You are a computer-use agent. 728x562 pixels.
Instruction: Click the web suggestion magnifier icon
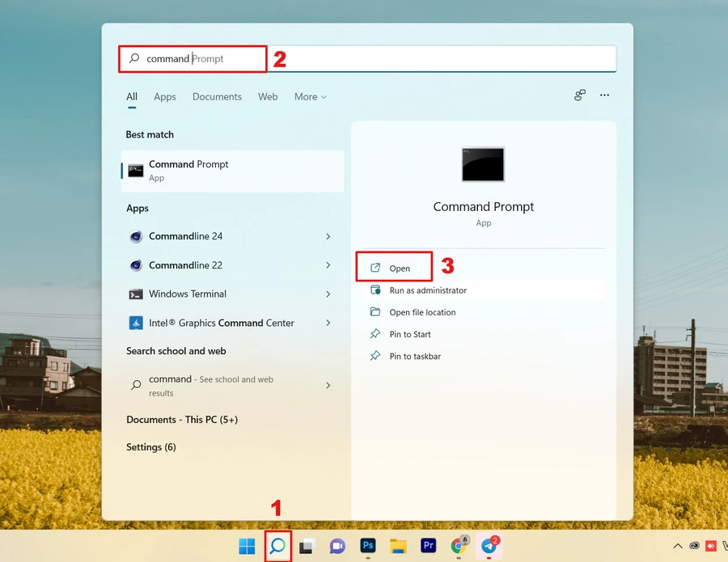tap(136, 385)
